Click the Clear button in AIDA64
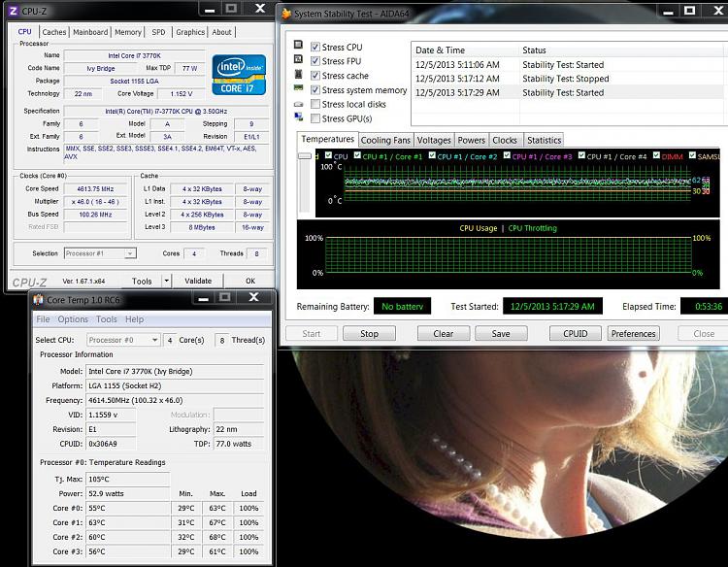Viewport: 728px width, 567px height. (444, 333)
